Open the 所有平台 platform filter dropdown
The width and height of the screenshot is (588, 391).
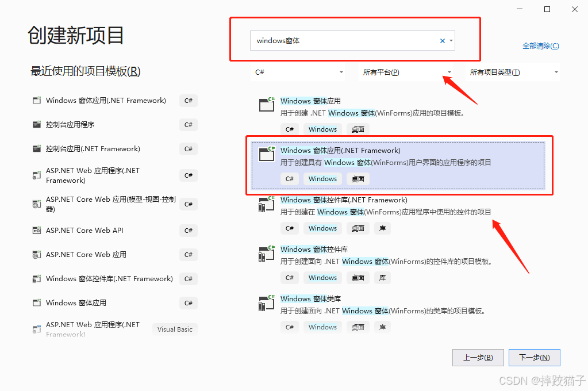(x=406, y=72)
